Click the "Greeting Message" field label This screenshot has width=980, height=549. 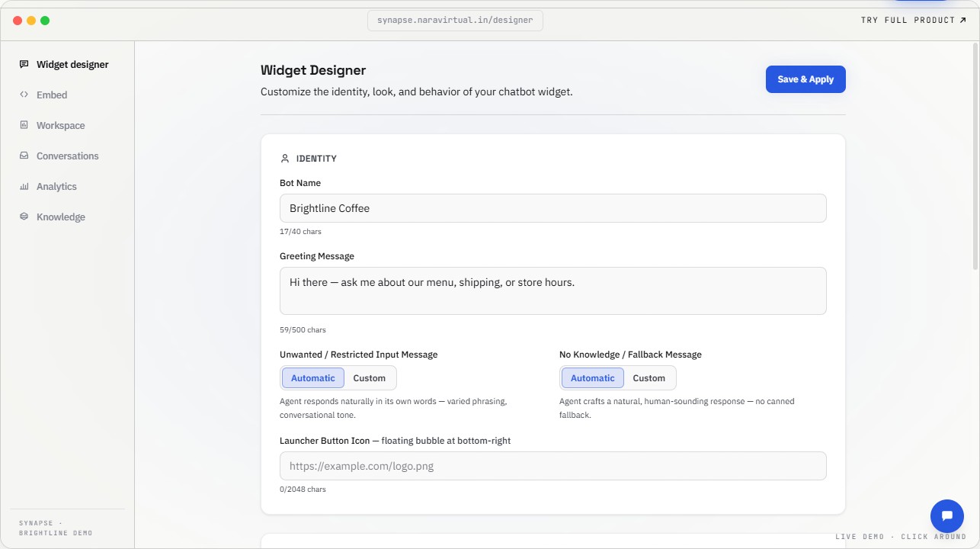coord(317,256)
